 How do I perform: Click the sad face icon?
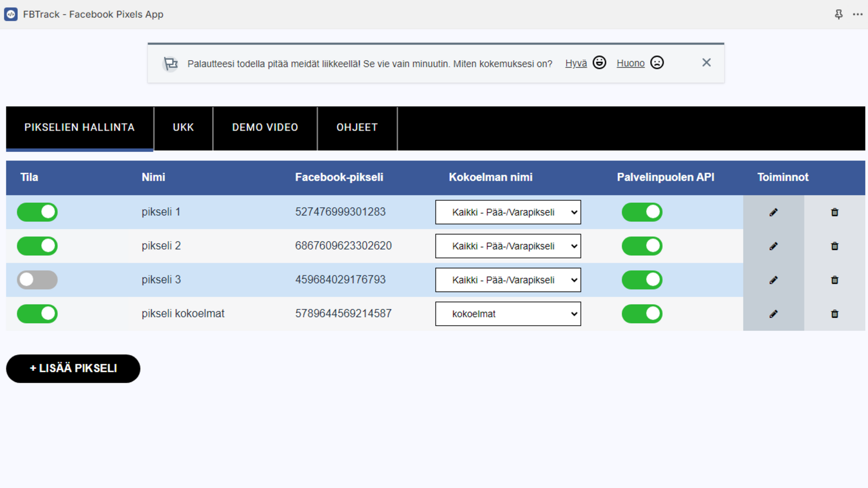(657, 63)
